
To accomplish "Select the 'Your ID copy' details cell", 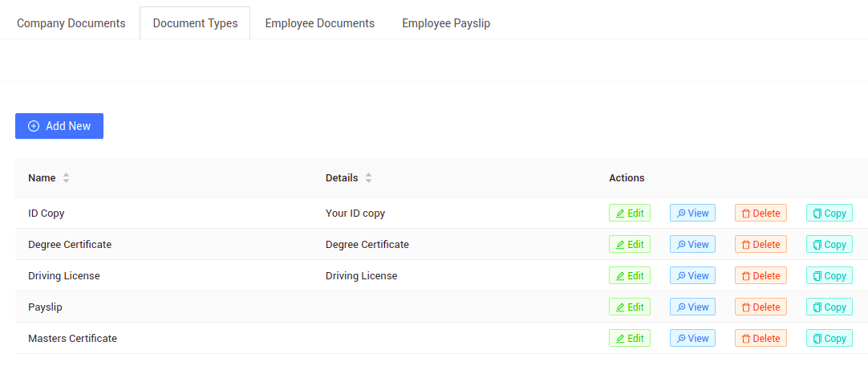I will tap(355, 213).
